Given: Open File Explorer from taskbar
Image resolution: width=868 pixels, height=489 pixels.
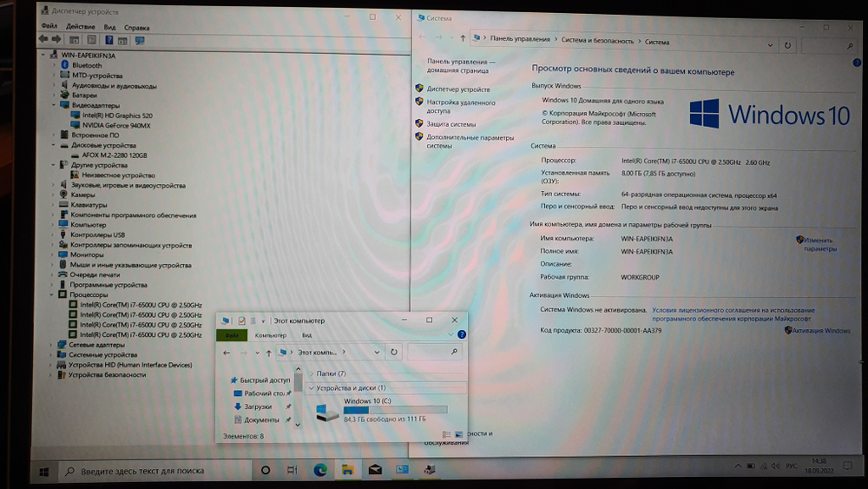Looking at the screenshot, I should [x=348, y=470].
